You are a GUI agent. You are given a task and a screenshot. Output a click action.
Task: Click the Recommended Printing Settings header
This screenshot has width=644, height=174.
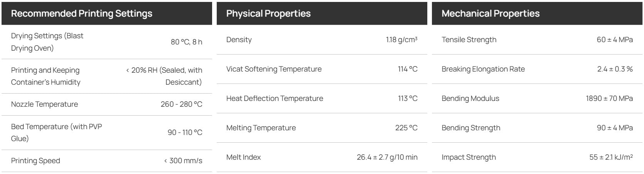[82, 14]
